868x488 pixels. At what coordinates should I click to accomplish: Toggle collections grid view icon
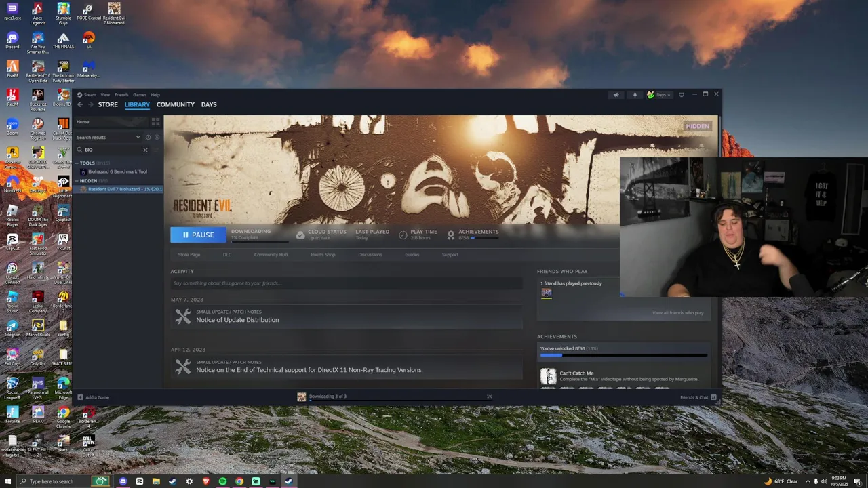[x=155, y=122]
